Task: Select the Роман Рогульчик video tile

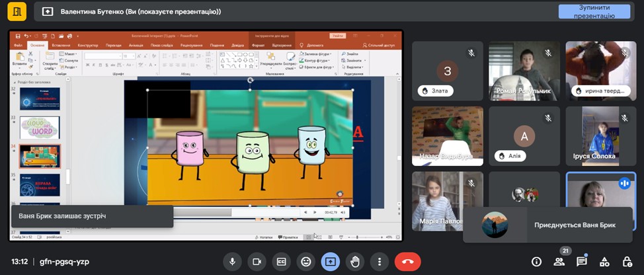Action: point(524,71)
